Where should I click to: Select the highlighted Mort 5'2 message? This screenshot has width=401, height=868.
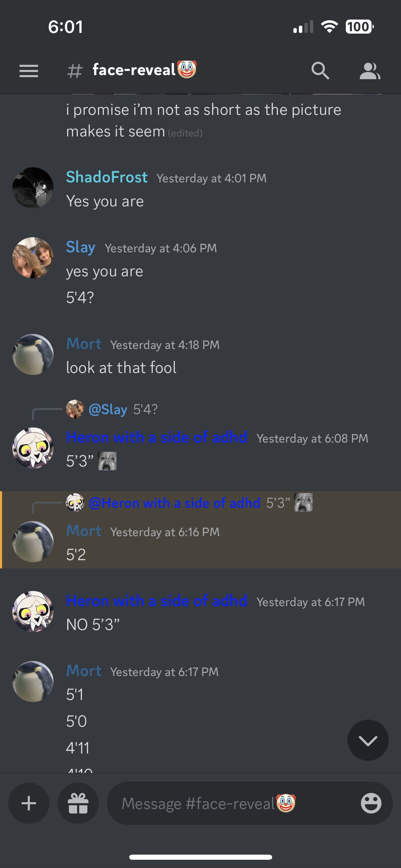pyautogui.click(x=200, y=530)
